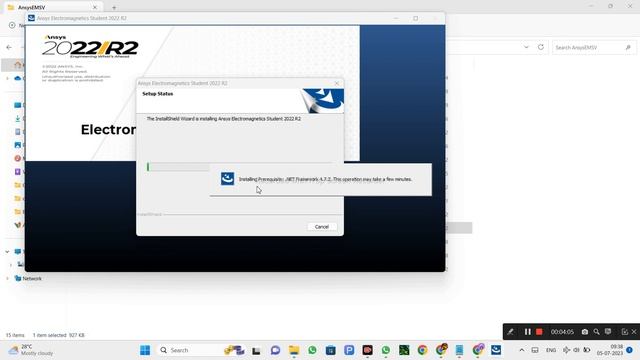The height and width of the screenshot is (360, 640).
Task: Close the Ansys Setup Status dialog
Action: click(x=337, y=83)
